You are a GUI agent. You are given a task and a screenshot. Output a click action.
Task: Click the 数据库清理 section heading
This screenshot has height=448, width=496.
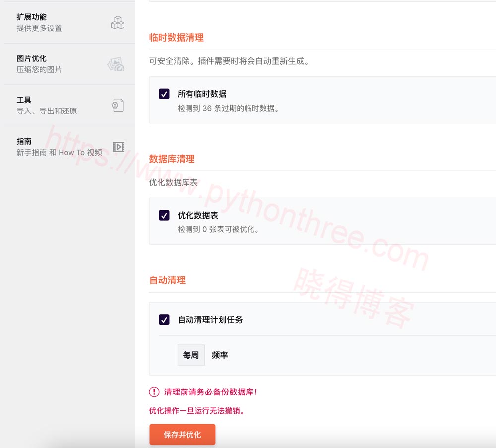point(172,159)
